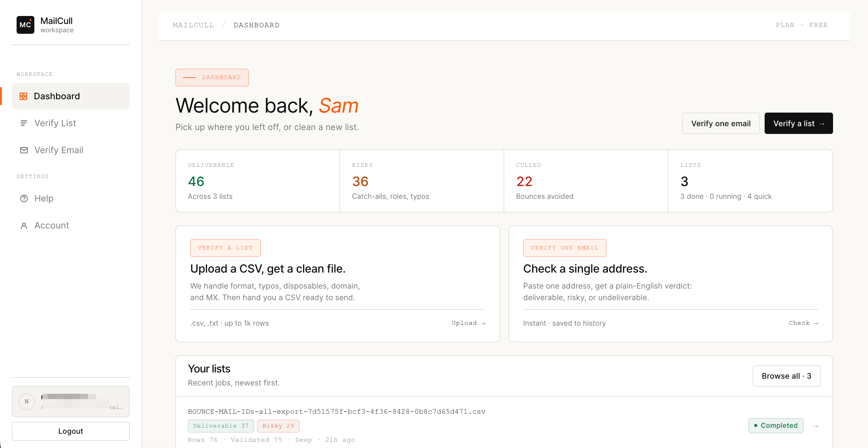This screenshot has width=868, height=448.
Task: Click the Completed status badge
Action: (776, 425)
